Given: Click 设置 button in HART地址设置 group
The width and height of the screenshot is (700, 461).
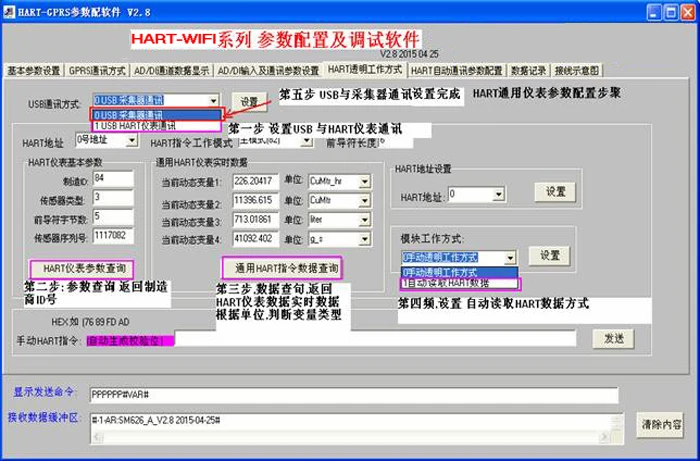Looking at the screenshot, I should coord(555,192).
